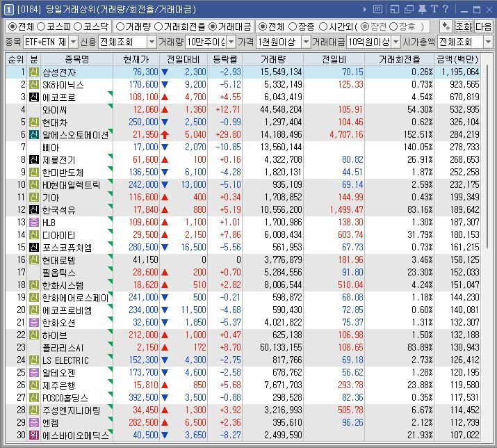Click the 종목명 column header

(x=77, y=59)
